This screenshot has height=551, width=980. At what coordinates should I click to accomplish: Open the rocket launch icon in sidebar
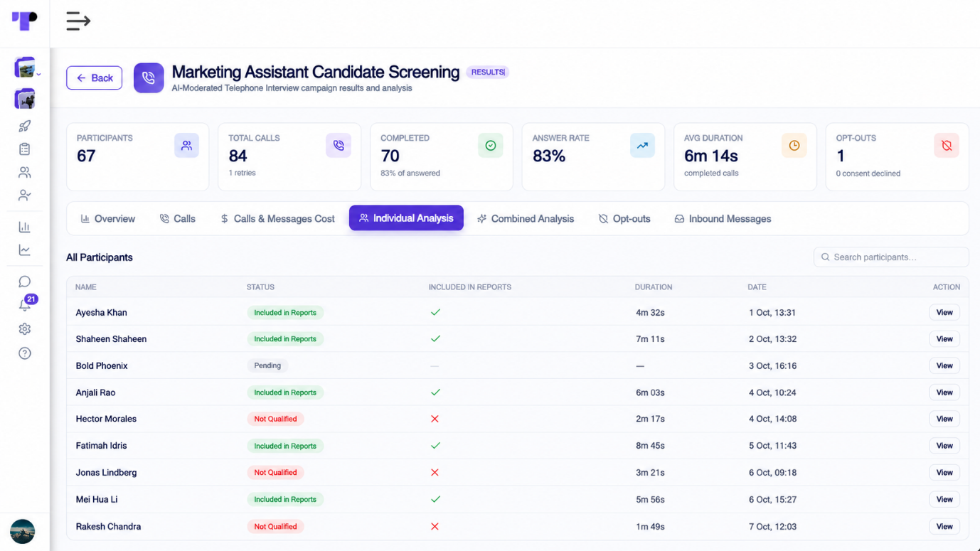[x=25, y=126]
